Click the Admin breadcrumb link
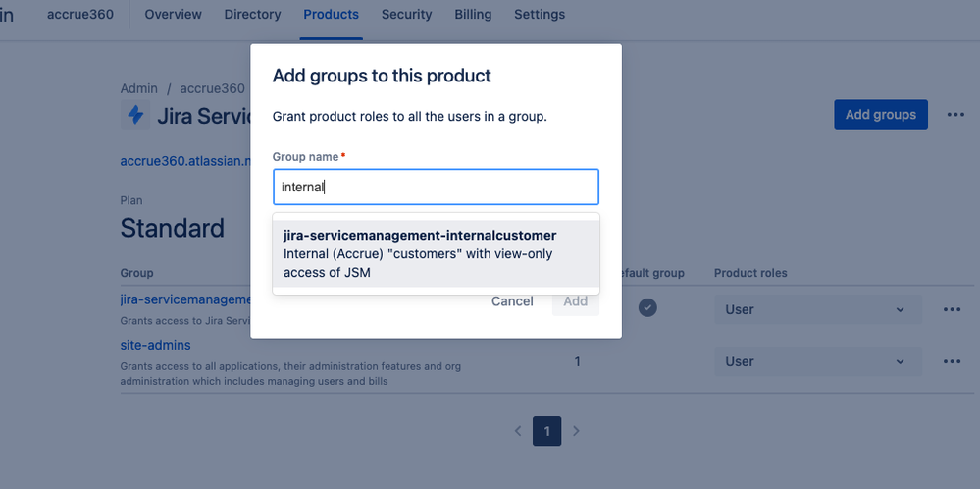Image resolution: width=980 pixels, height=489 pixels. click(x=138, y=88)
